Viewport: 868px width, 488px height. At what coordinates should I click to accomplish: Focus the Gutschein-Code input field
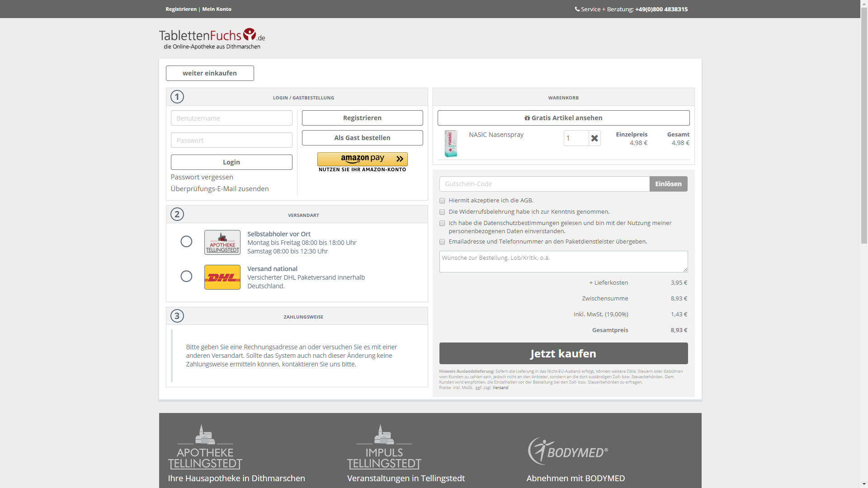tap(544, 184)
